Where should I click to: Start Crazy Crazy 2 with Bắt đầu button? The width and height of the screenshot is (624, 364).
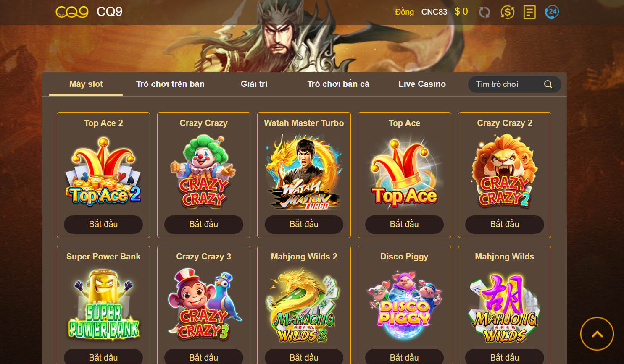coord(505,224)
